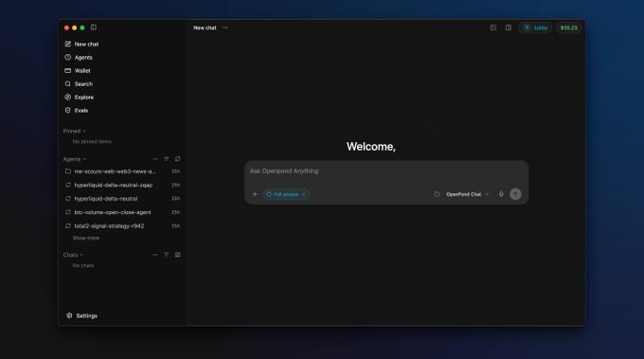Click the circle icon beside OpenPond Chat
This screenshot has height=359, width=644.
[437, 194]
